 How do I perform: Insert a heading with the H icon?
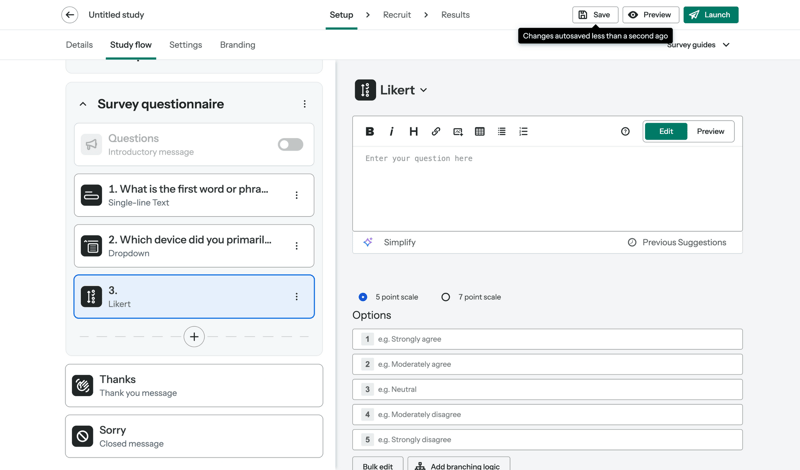click(414, 132)
